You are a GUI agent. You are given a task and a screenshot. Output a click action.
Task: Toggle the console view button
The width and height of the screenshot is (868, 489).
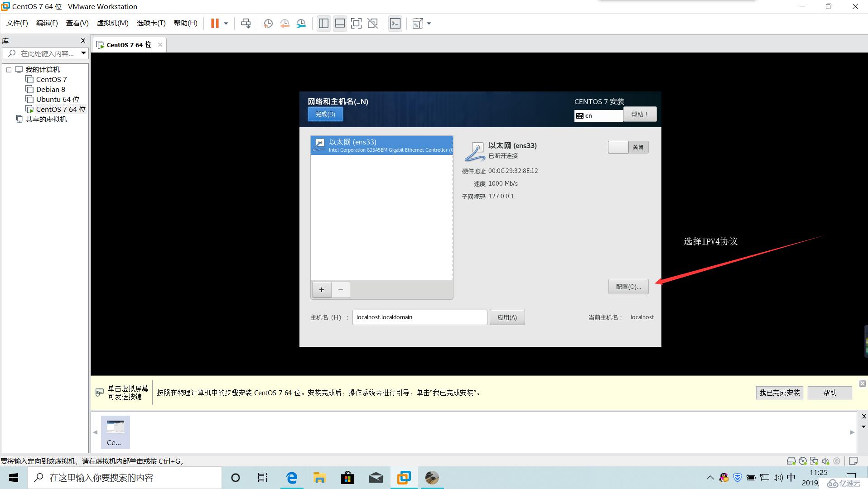[395, 24]
